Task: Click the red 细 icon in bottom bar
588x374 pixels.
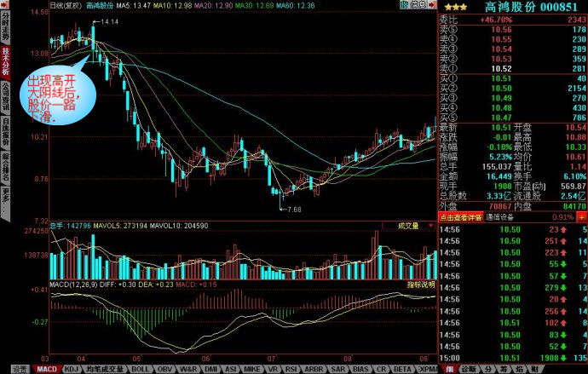Action: [x=447, y=369]
